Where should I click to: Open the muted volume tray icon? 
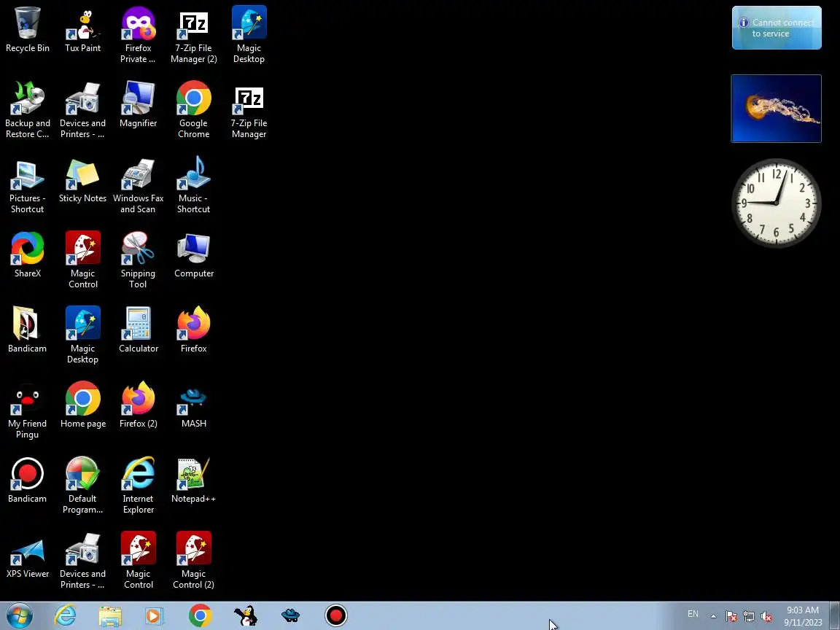point(766,617)
